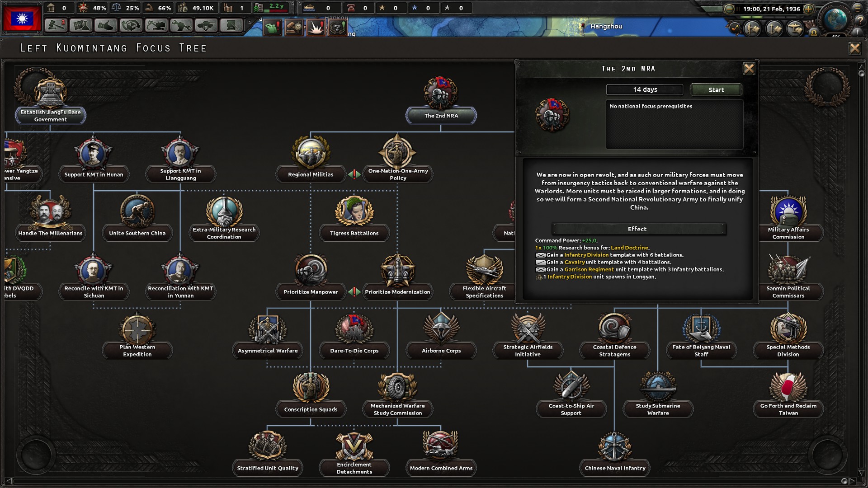Select the Special Methods Division focus
868x488 pixels.
click(x=788, y=335)
